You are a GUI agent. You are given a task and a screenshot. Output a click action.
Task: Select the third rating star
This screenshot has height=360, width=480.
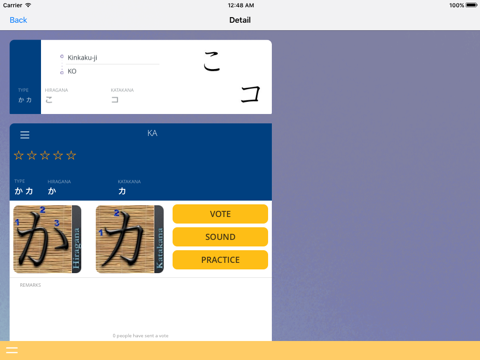click(45, 155)
